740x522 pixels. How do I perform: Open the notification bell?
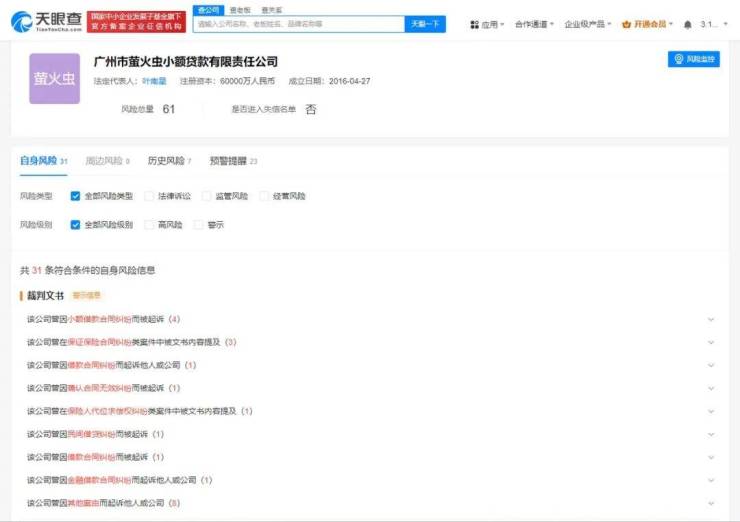(x=688, y=25)
